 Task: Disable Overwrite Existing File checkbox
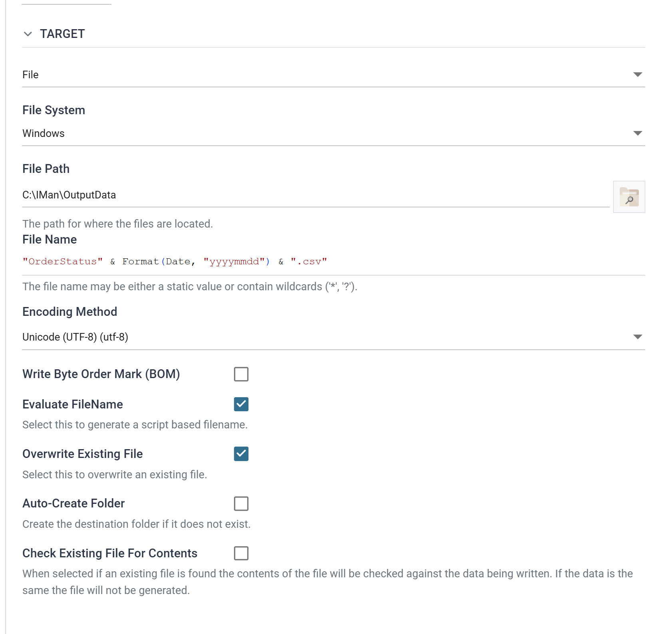click(241, 454)
